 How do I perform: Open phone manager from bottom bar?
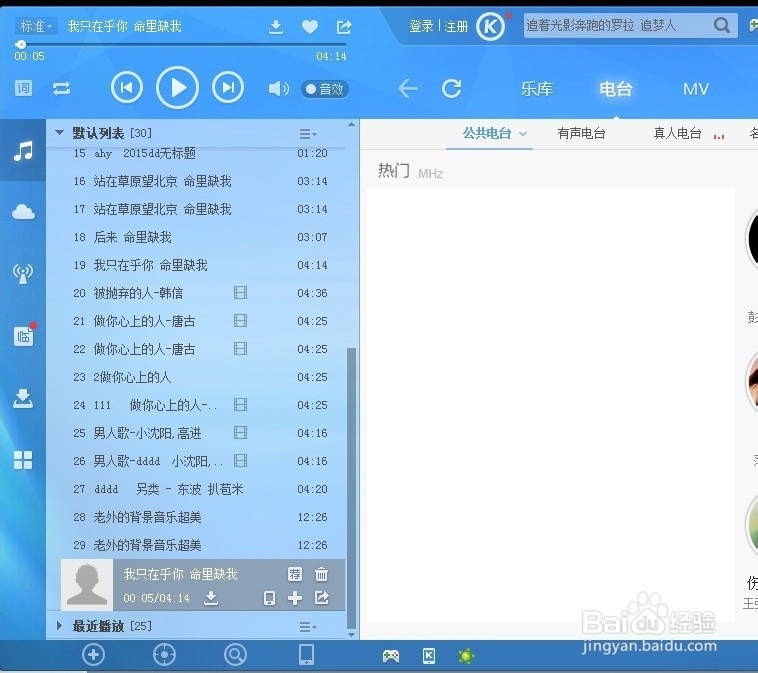coord(306,655)
